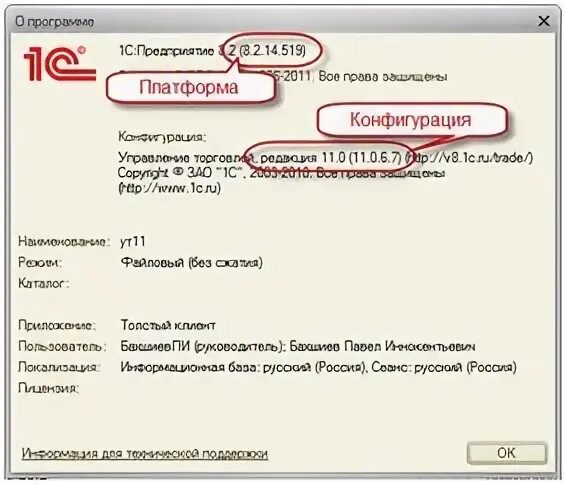566x484 pixels.
Task: Click the red 1C logo
Action: pyautogui.click(x=60, y=64)
